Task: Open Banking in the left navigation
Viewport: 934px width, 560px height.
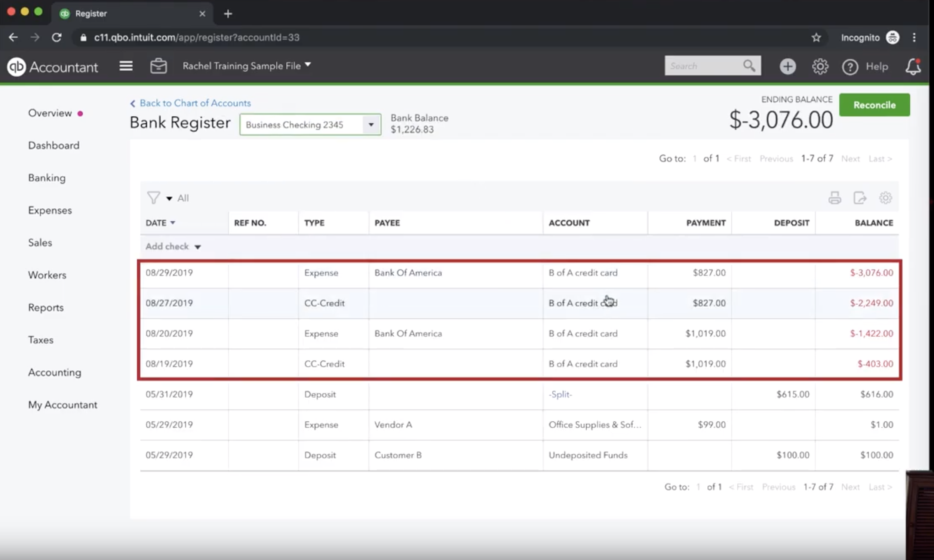Action: pos(47,178)
